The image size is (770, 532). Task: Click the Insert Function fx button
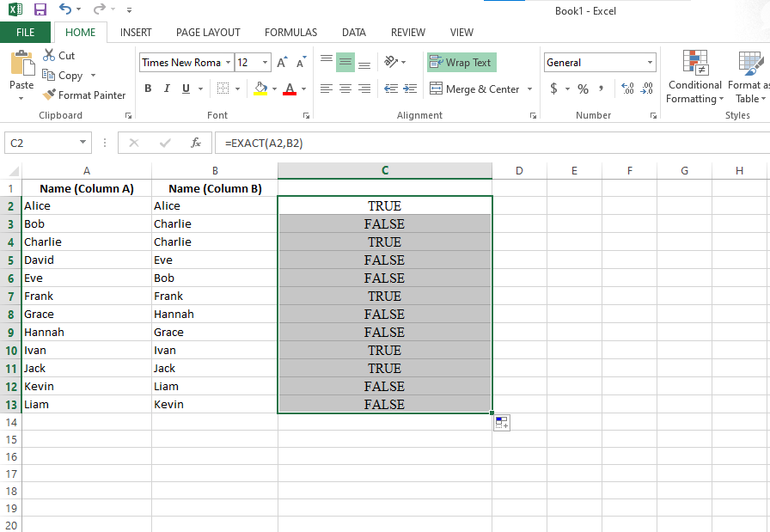pyautogui.click(x=195, y=143)
